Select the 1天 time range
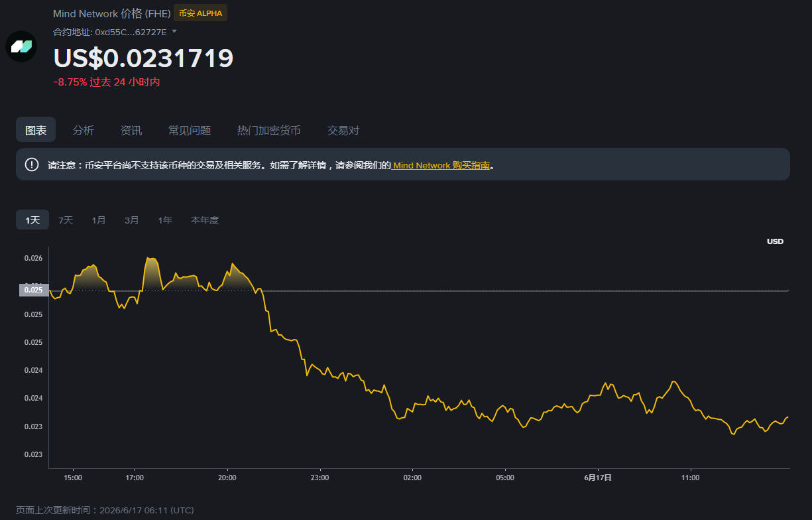812x520 pixels. [x=32, y=220]
